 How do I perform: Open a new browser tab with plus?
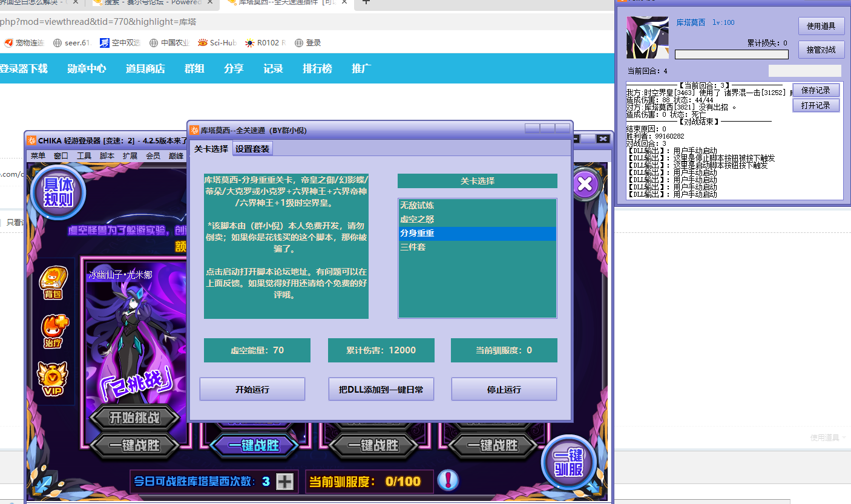(366, 2)
